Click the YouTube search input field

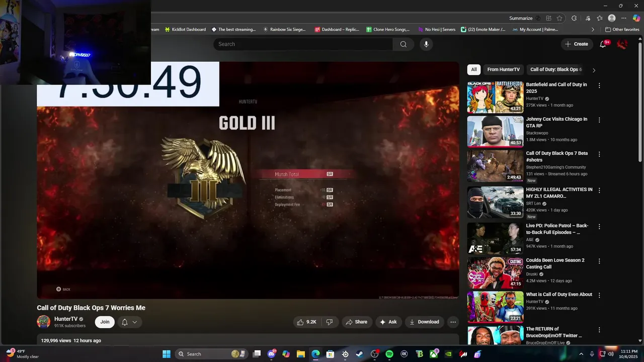tap(303, 44)
